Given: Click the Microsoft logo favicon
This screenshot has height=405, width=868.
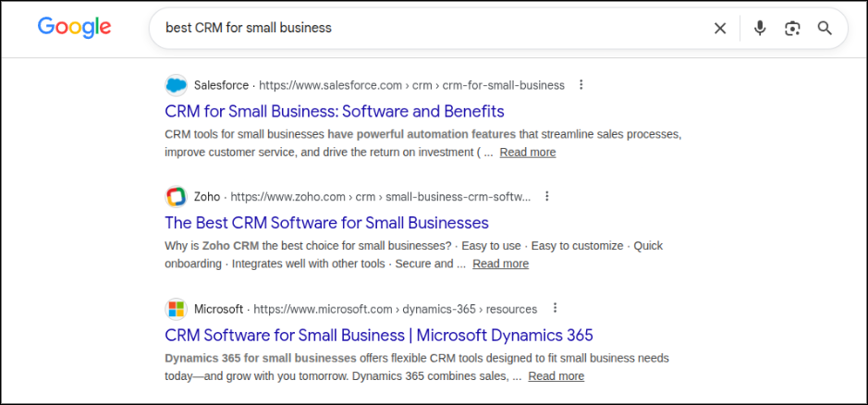Looking at the screenshot, I should pos(176,309).
